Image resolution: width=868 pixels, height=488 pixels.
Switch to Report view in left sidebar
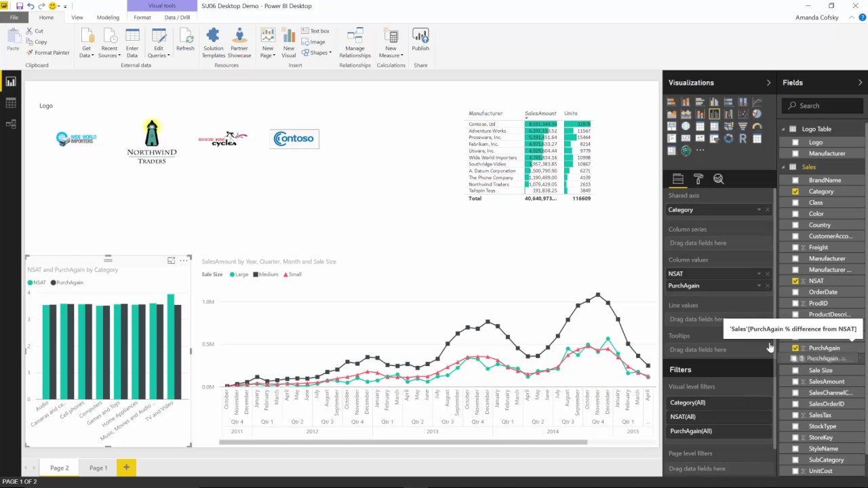tap(11, 82)
